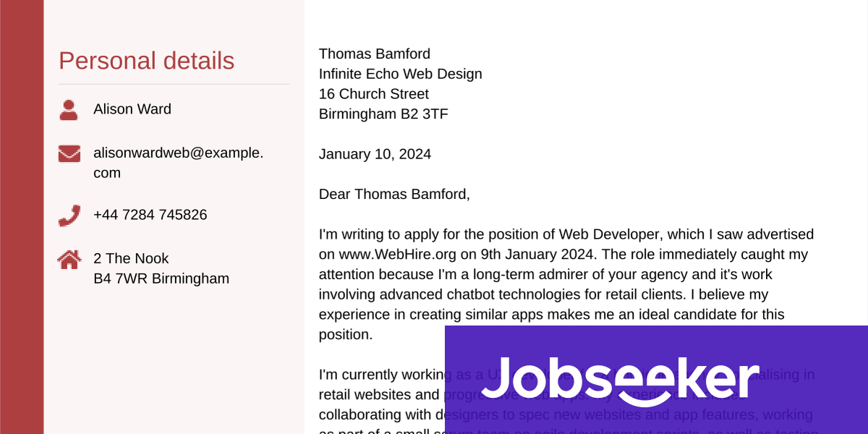Select the Personal details heading
Screen dimensions: 868x434
[147, 61]
